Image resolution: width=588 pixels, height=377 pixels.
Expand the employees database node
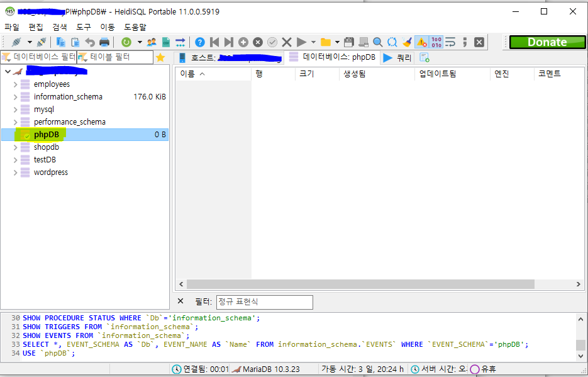pos(15,84)
